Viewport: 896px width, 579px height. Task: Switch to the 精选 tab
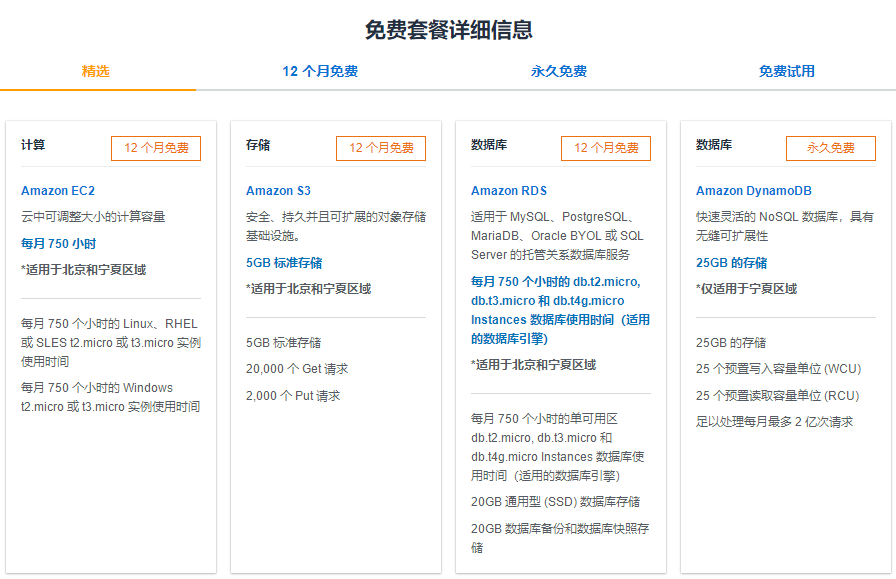click(96, 71)
